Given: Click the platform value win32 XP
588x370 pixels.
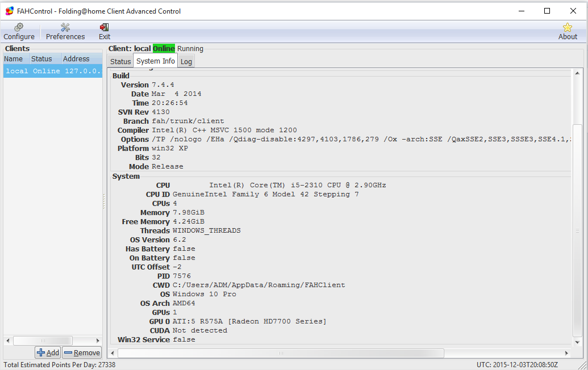Looking at the screenshot, I should (x=169, y=148).
